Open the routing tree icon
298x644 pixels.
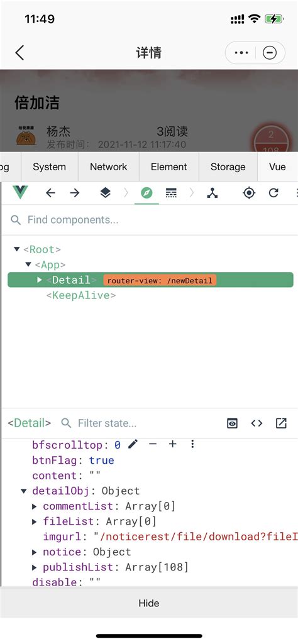(212, 193)
